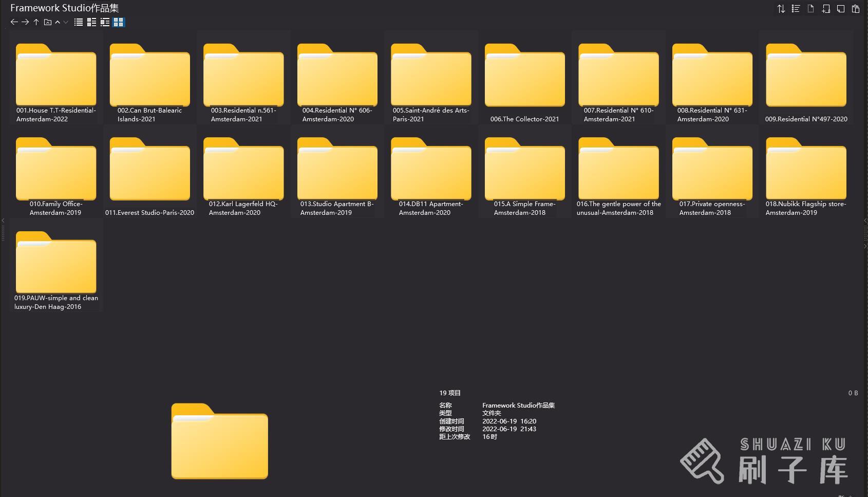Click the back navigation arrow
Screen dimensions: 868x497
click(14, 22)
